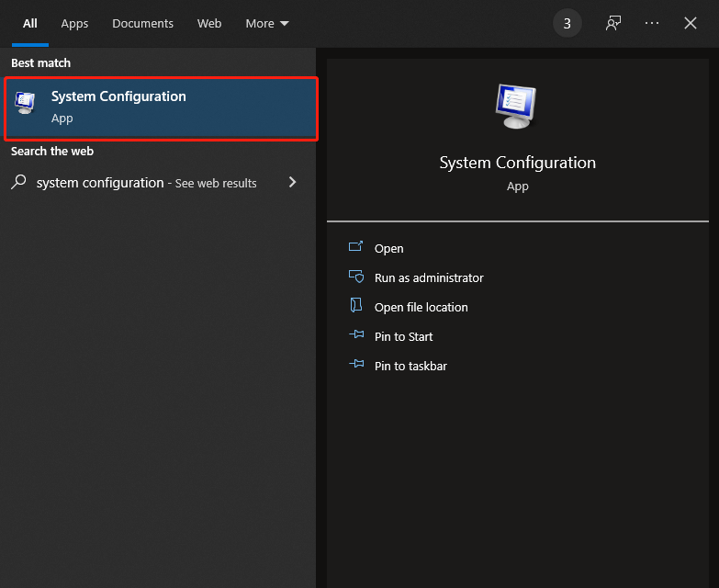
Task: Click the System Configuration title in preview pane
Action: (x=517, y=163)
